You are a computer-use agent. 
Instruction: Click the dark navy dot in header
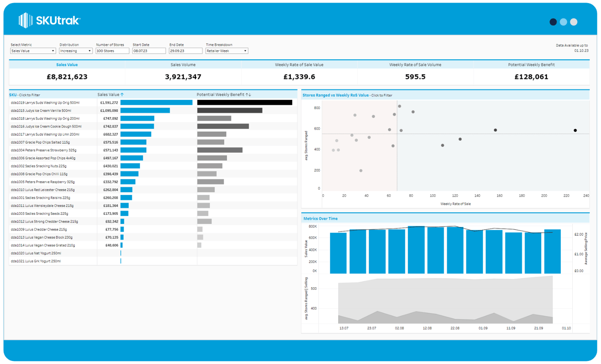coord(553,22)
